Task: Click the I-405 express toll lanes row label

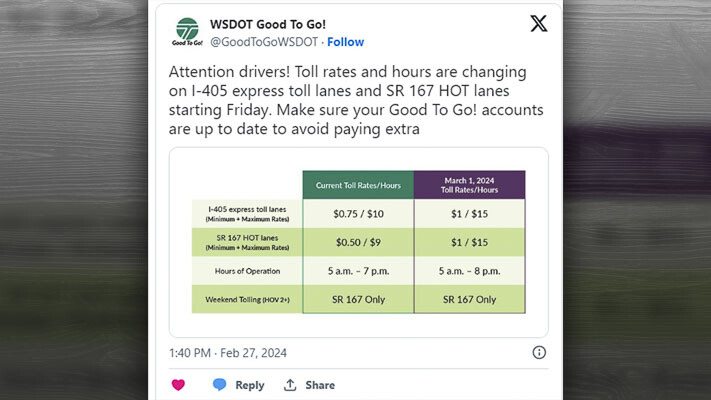Action: (x=246, y=213)
